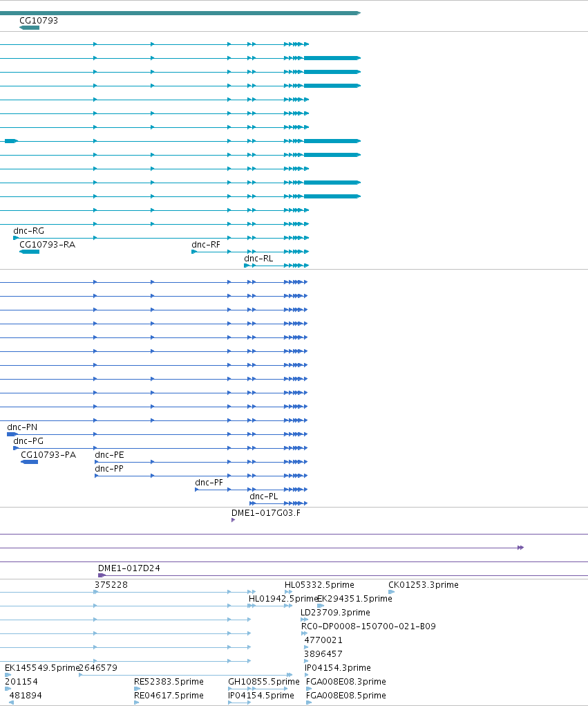This screenshot has height=706, width=588.
Task: Select the dnc-PL protein label
Action: click(264, 496)
